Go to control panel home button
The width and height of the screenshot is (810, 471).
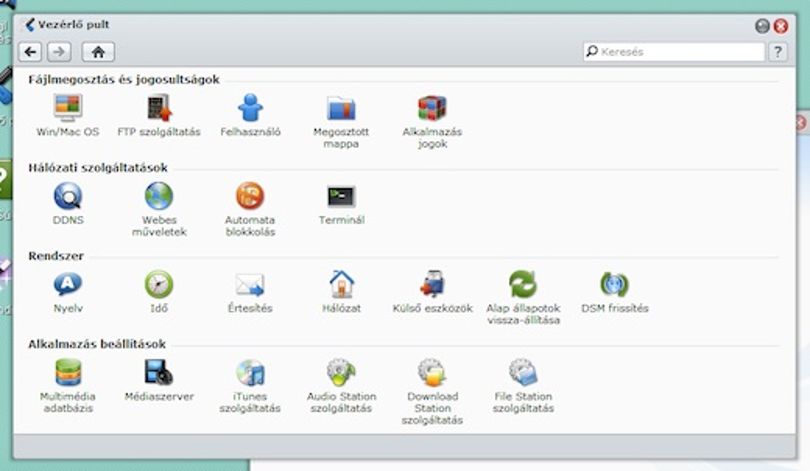click(98, 52)
